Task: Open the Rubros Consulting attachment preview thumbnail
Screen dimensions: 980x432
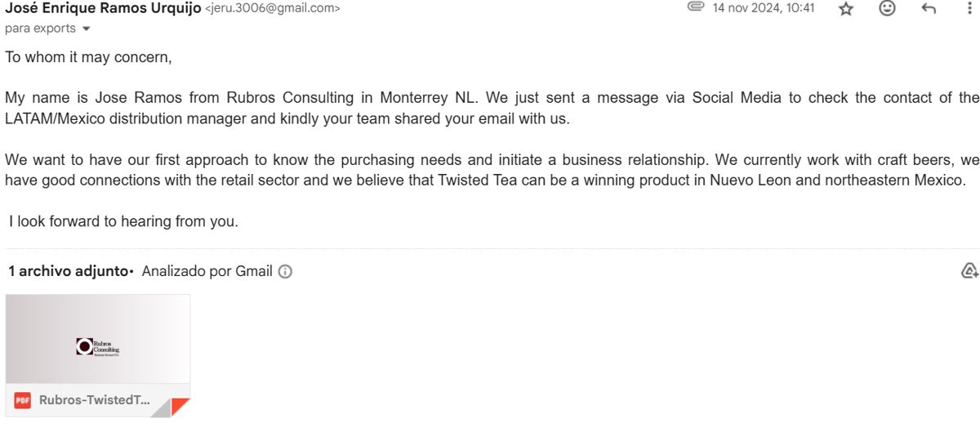Action: (x=98, y=339)
